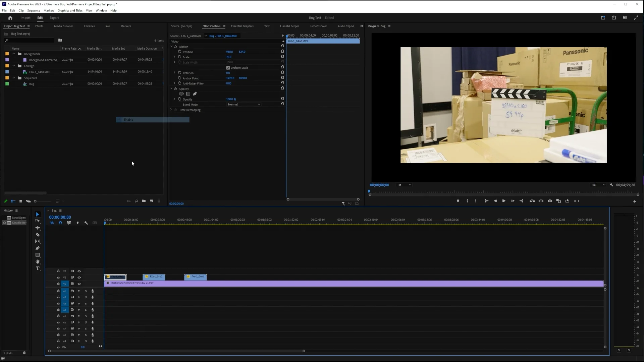This screenshot has height=362, width=644.
Task: Click the Find icon in the Project panel
Action: [x=136, y=201]
